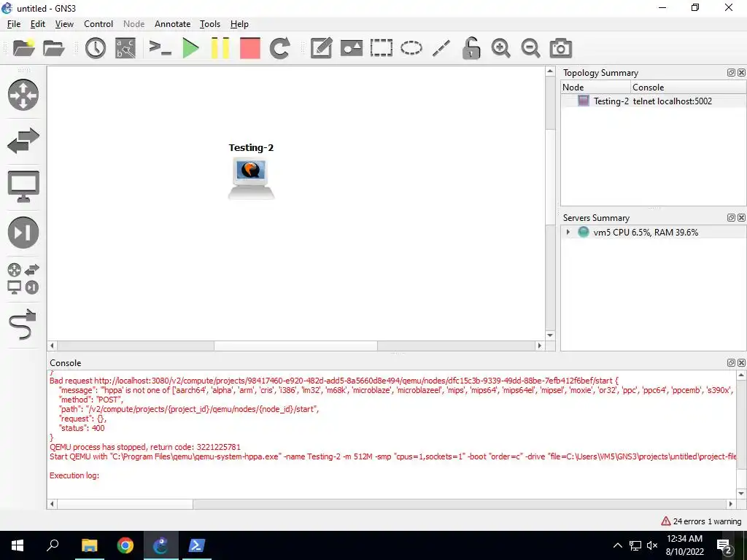Open Google Chrome from taskbar
This screenshot has height=560, width=747.
(125, 545)
